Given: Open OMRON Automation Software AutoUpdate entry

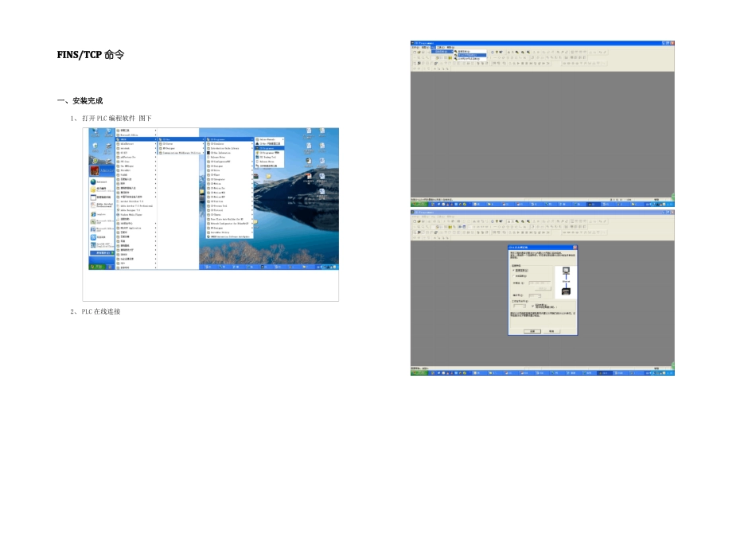Looking at the screenshot, I should click(231, 236).
